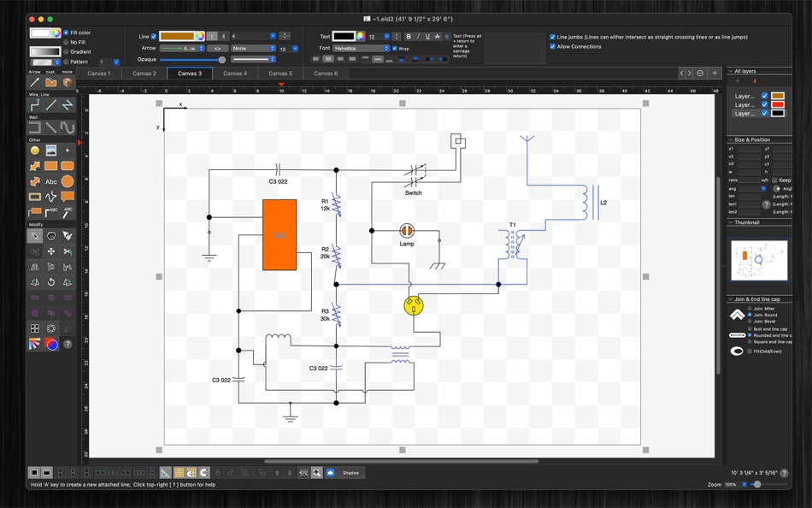Viewport: 812px width, 508px height.
Task: Open the 3D box 'more' shapes tool
Action: (x=68, y=82)
